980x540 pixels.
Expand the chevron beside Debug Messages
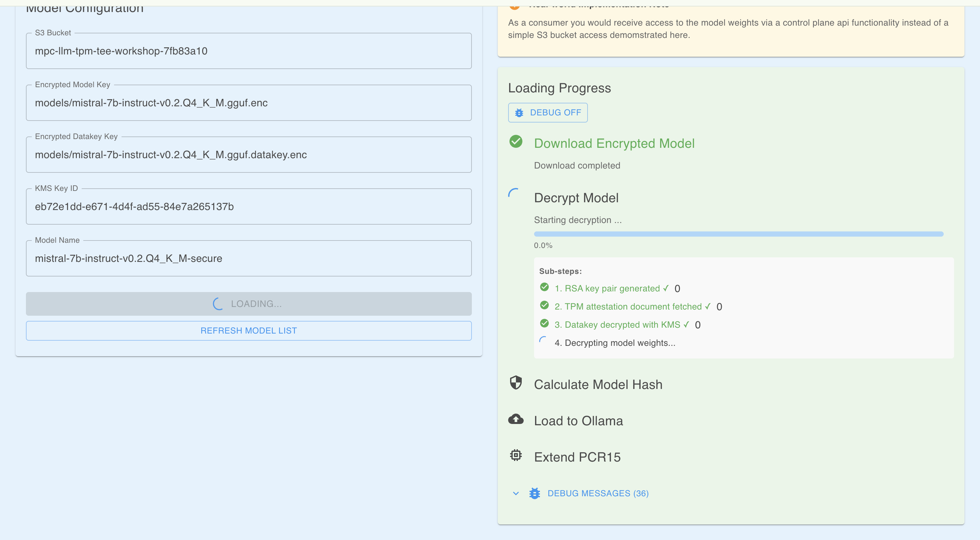[516, 494]
